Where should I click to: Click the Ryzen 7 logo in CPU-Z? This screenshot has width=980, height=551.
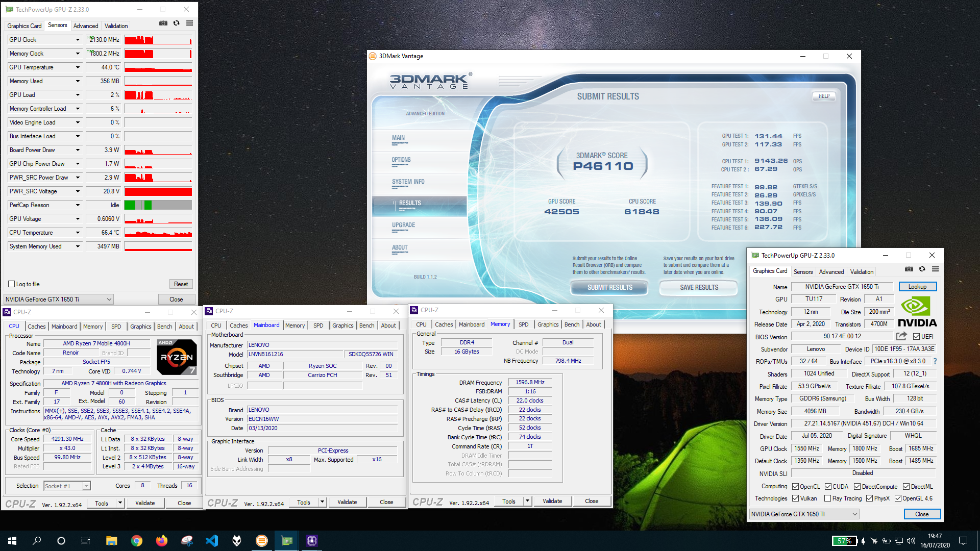click(x=177, y=357)
